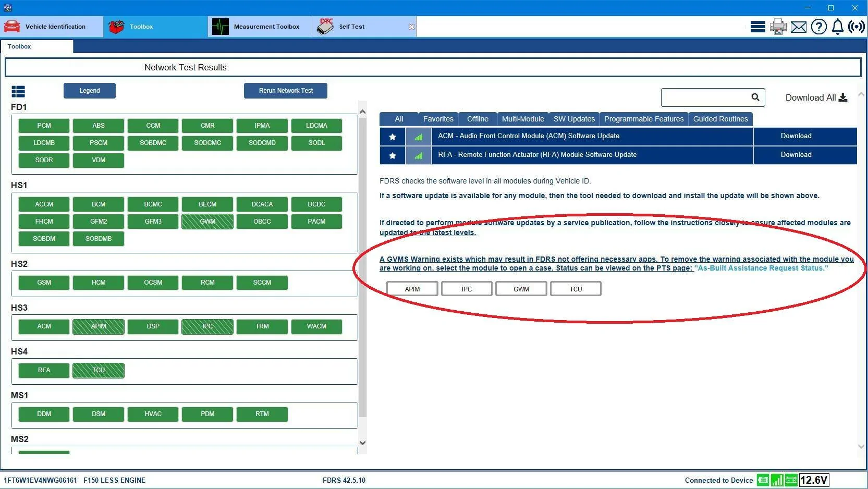Image resolution: width=868 pixels, height=489 pixels.
Task: Close the Self Test tab
Action: (x=411, y=27)
